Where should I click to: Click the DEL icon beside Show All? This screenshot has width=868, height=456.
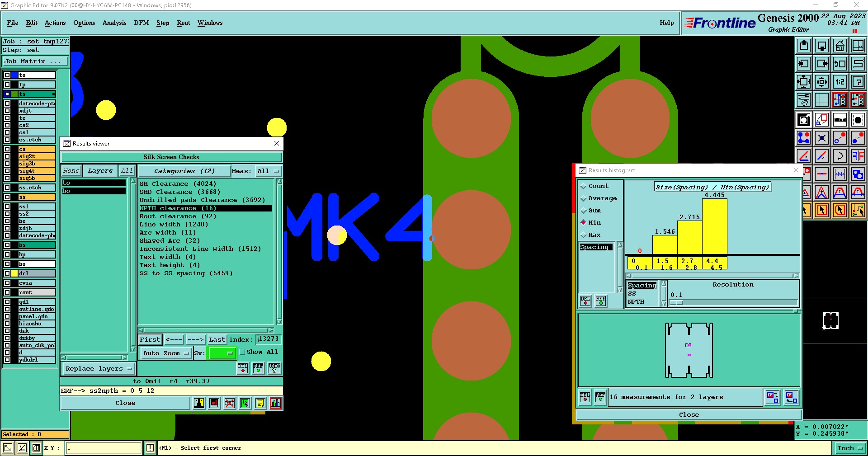tap(243, 368)
